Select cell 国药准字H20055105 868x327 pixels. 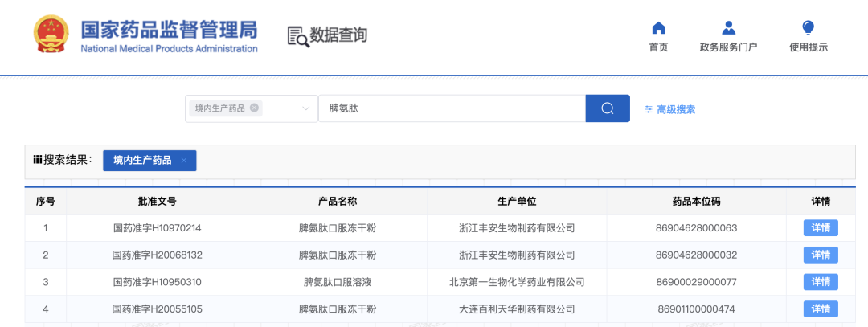[x=158, y=309]
